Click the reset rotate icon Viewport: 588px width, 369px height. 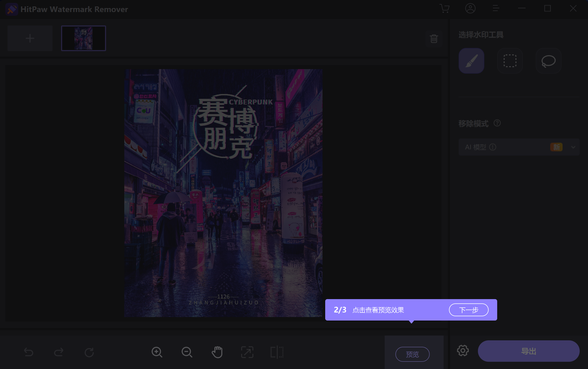[89, 352]
